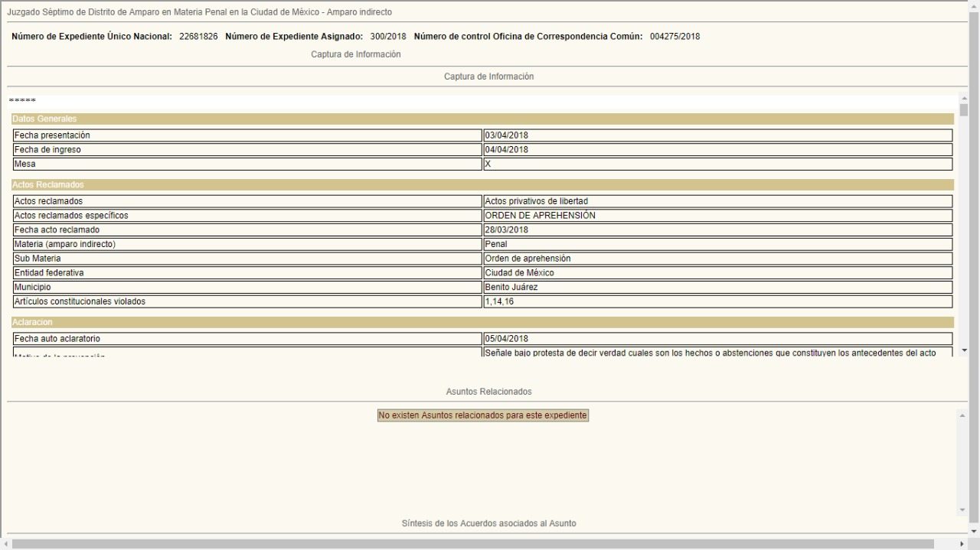The image size is (980, 550).
Task: Click the left arrow of horizontal scrollbar
Action: coord(7,544)
